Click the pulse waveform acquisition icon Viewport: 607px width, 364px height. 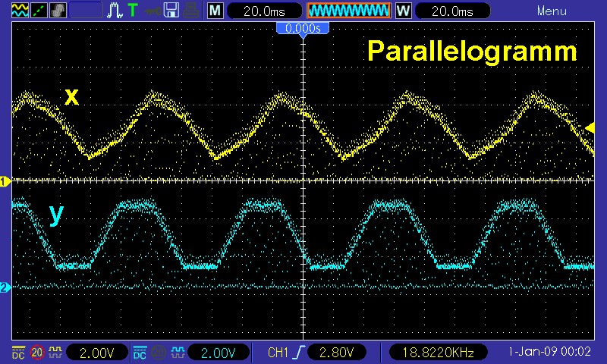coord(115,11)
